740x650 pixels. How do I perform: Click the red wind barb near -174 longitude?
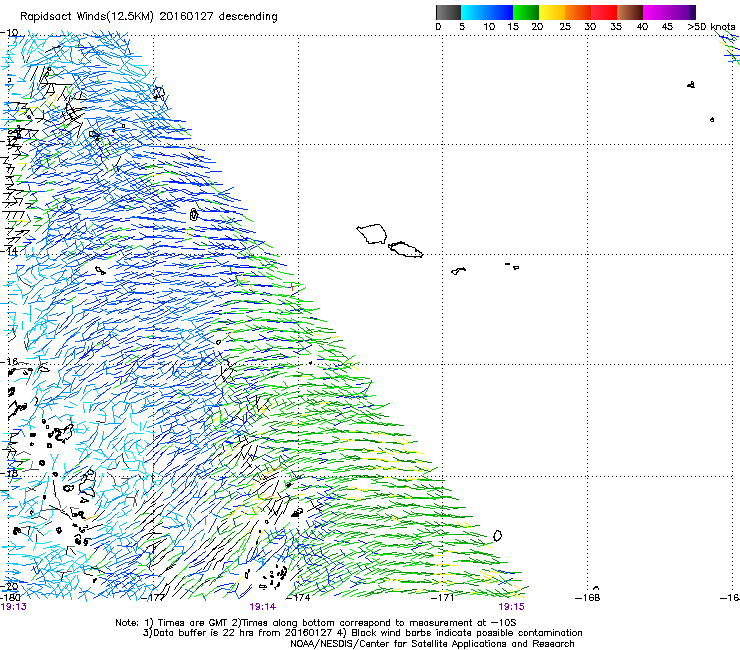[292, 286]
